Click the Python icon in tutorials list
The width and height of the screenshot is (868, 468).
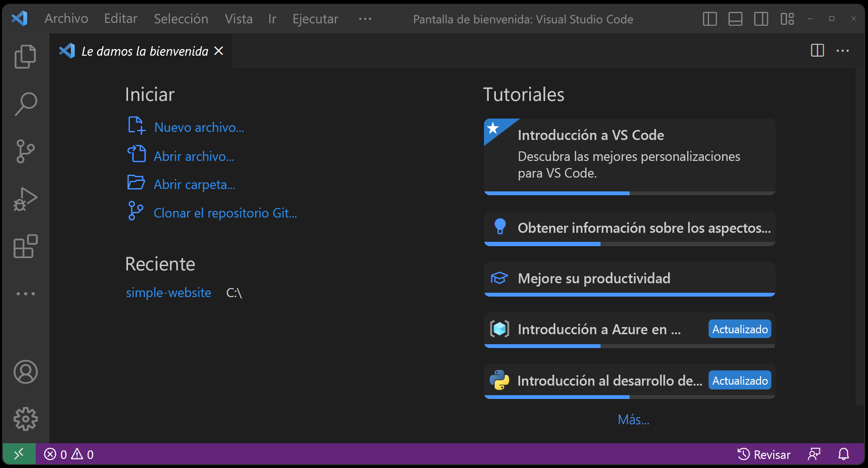[x=500, y=380]
